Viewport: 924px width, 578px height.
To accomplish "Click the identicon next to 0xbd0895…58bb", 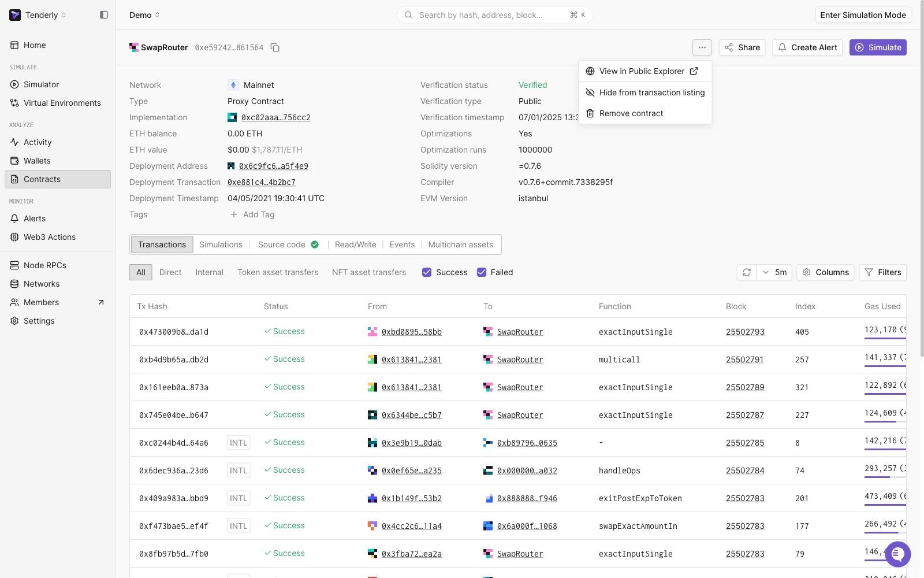I will pyautogui.click(x=372, y=332).
